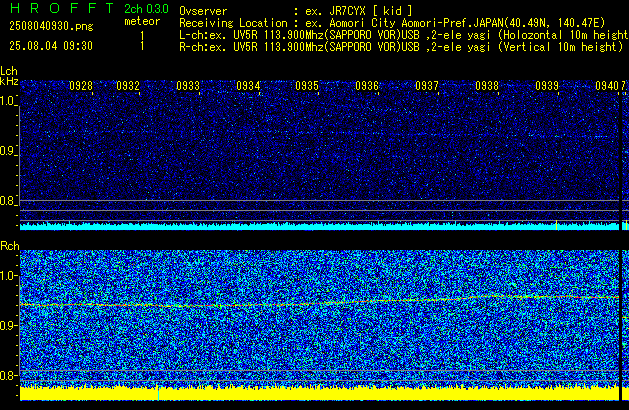Click the red signal trace in Rch spectrogram
Image resolution: width=629 pixels, height=410 pixels.
[x=319, y=302]
